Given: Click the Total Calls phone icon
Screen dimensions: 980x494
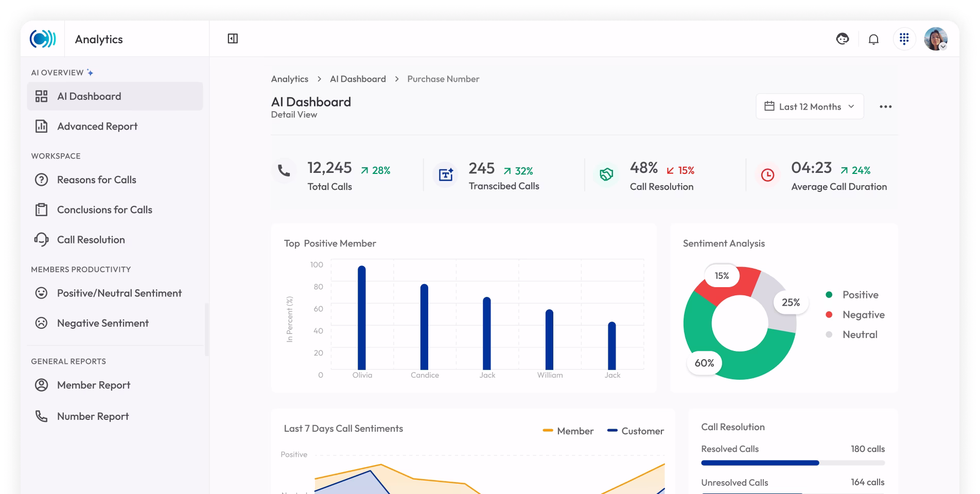Looking at the screenshot, I should point(284,170).
